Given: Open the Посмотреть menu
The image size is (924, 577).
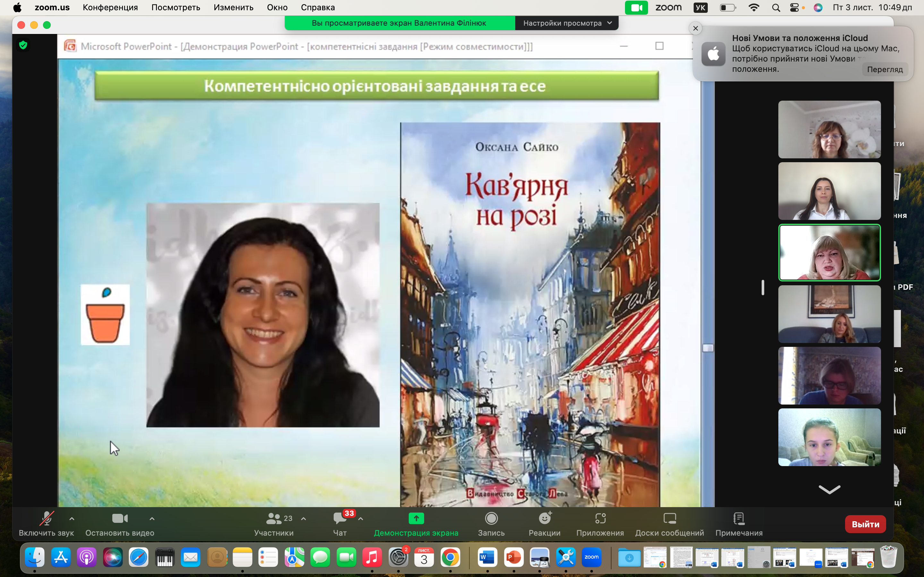Looking at the screenshot, I should click(x=175, y=8).
